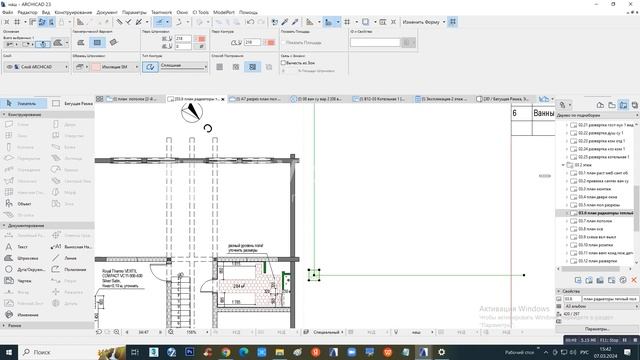Click the contour pen red color swatch
The width and height of the screenshot is (640, 360).
point(270,42)
